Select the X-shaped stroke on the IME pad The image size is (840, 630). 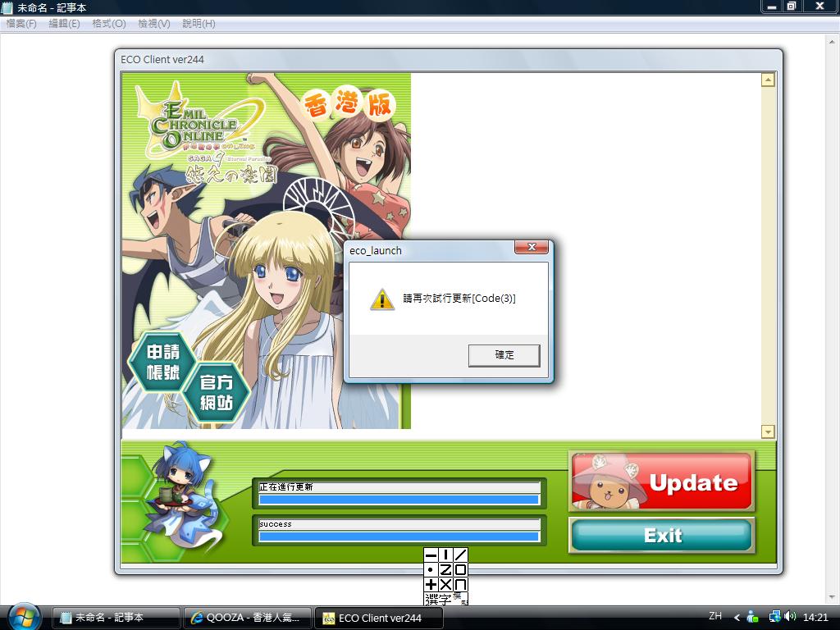[445, 584]
